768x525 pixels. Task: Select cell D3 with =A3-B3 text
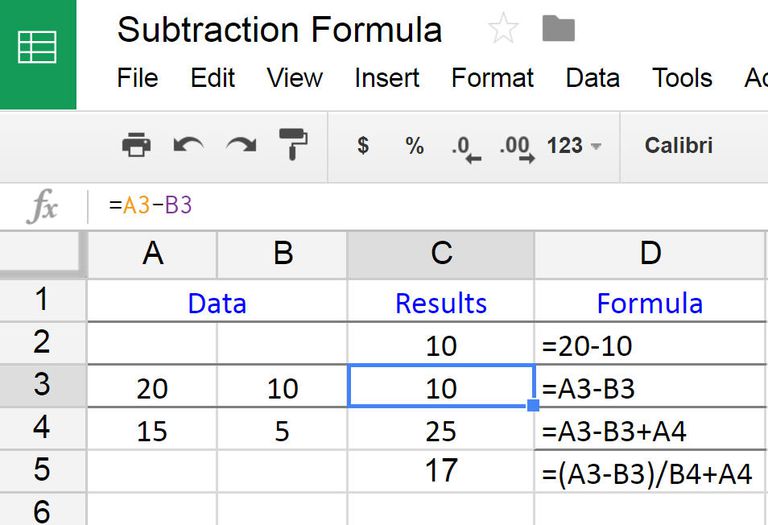coord(650,385)
